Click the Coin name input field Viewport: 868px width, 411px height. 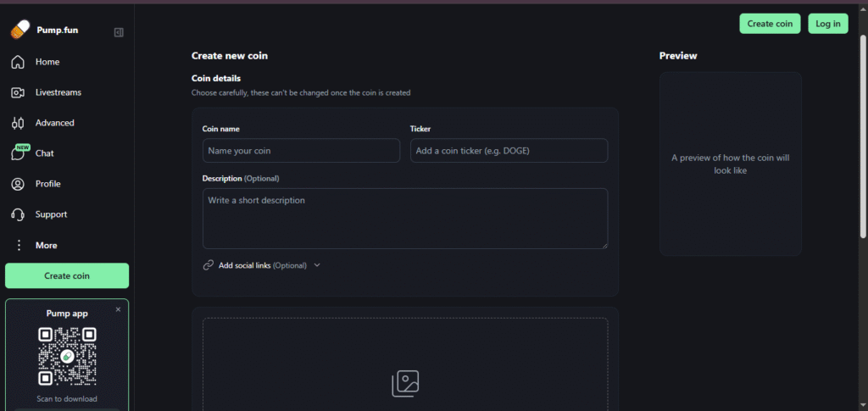point(301,151)
